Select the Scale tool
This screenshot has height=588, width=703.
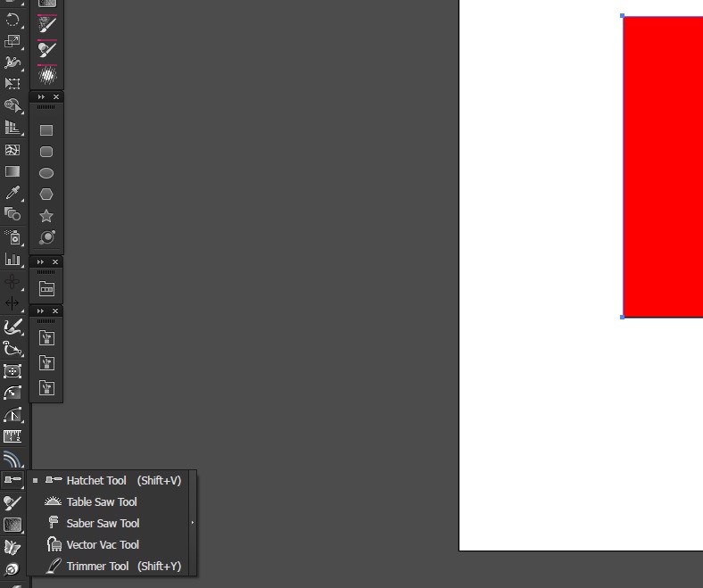pyautogui.click(x=12, y=41)
